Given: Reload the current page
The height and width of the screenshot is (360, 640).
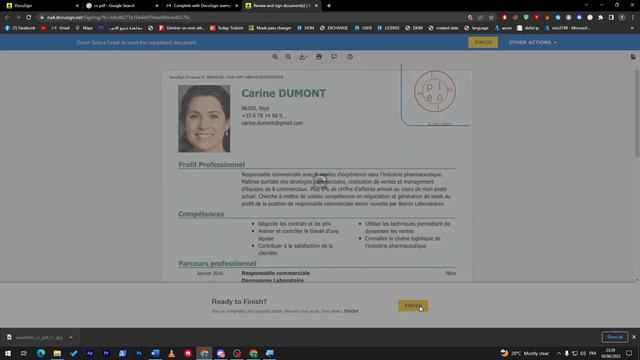Looking at the screenshot, I should coord(29,18).
